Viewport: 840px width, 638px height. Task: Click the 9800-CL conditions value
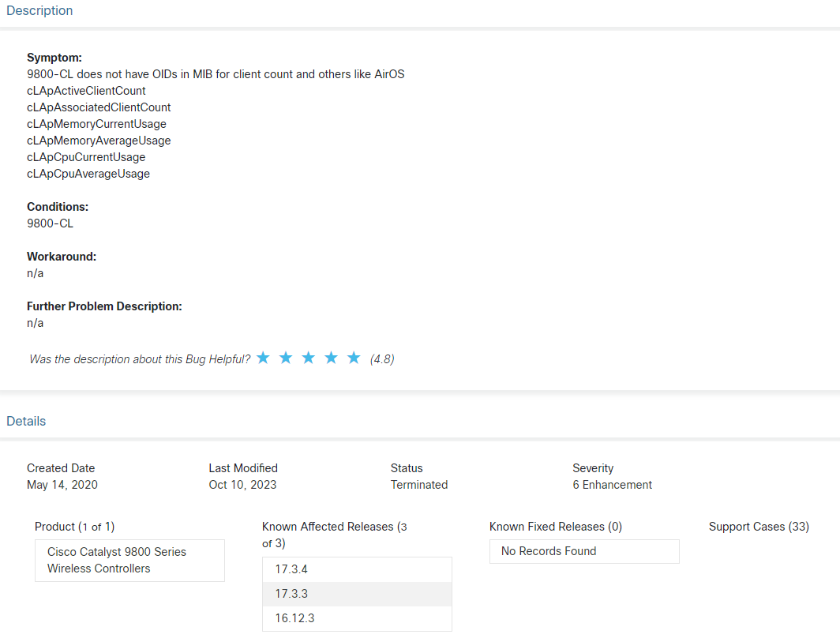click(x=50, y=223)
